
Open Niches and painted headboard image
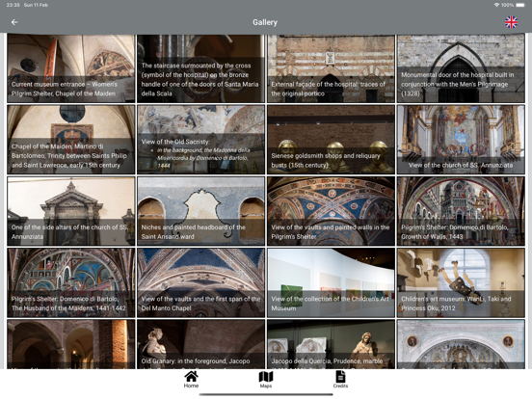(x=200, y=211)
